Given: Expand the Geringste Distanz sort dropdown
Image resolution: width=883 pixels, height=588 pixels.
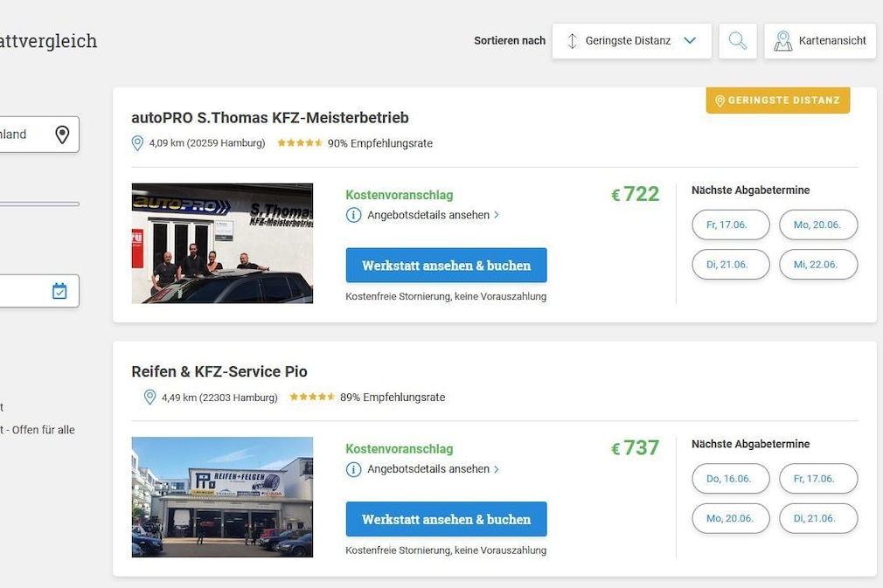Looking at the screenshot, I should [x=632, y=40].
